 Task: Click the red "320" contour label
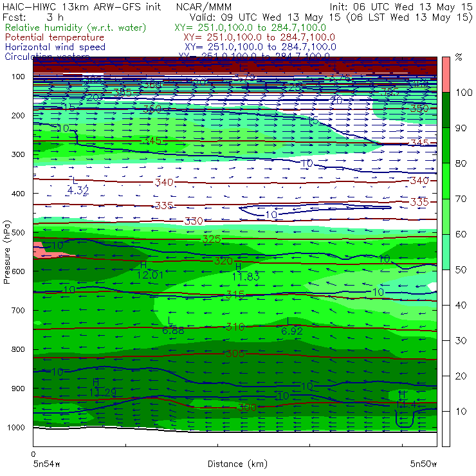(223, 261)
